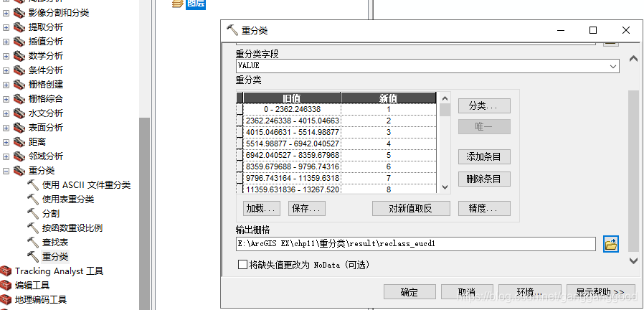Click hammer icon of 查找表 tool
Viewport: 644px width, 310px height.
33,242
